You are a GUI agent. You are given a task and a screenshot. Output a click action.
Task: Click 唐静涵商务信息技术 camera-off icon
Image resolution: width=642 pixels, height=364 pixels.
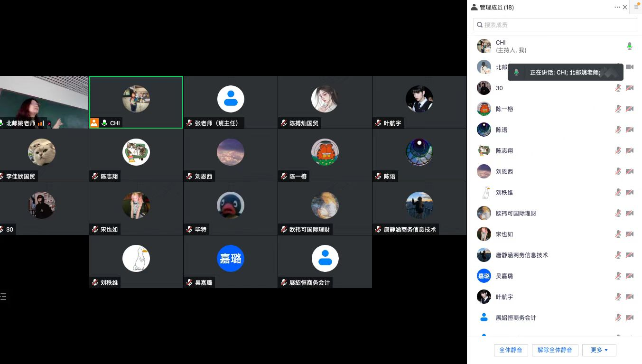(630, 255)
